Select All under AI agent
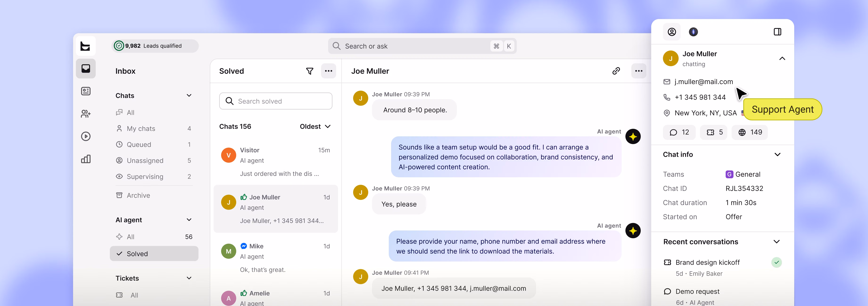Image resolution: width=868 pixels, height=306 pixels. pyautogui.click(x=154, y=237)
